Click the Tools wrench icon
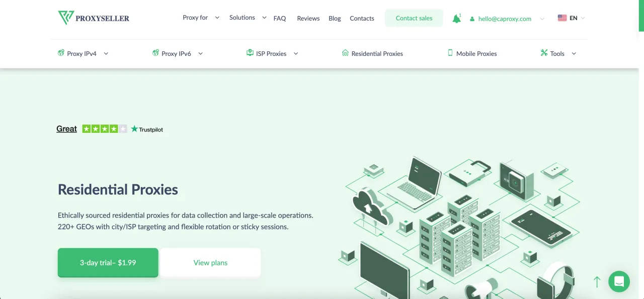 (x=544, y=53)
